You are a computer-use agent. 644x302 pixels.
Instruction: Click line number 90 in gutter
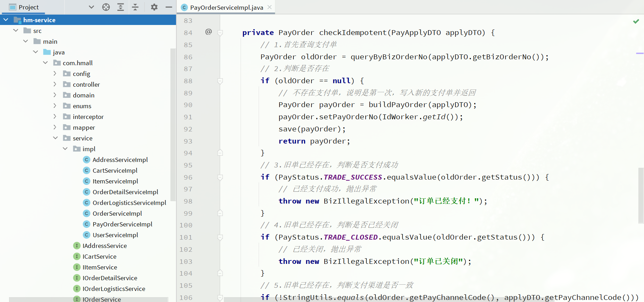pyautogui.click(x=188, y=105)
